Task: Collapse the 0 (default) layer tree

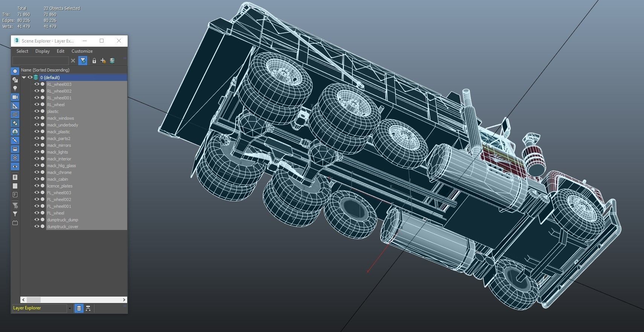Action: [24, 78]
